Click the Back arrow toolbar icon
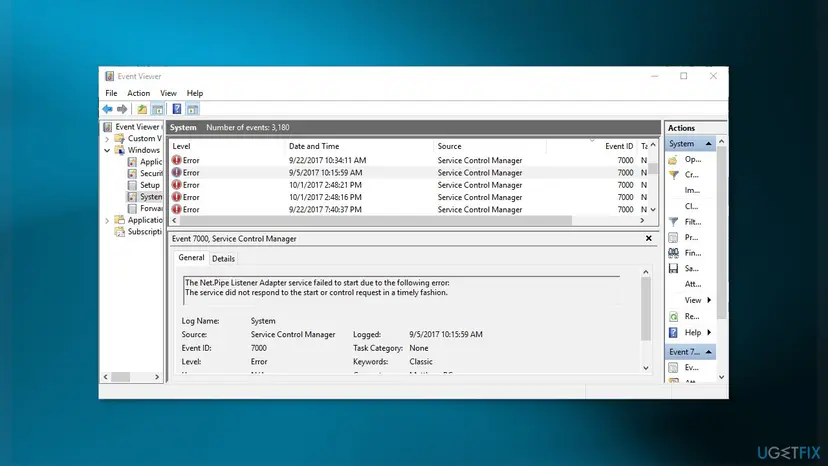This screenshot has width=828, height=466. point(107,109)
